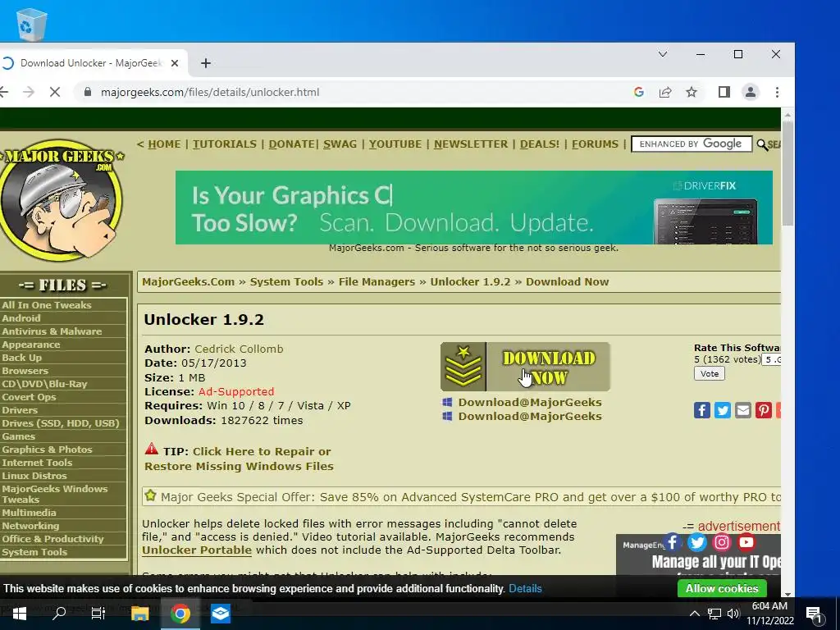Select the Graphics & Photos category
Image resolution: width=840 pixels, height=630 pixels.
[x=47, y=450]
